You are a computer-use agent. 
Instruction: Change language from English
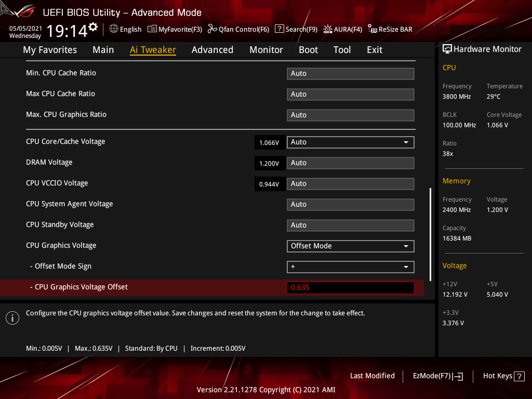130,30
